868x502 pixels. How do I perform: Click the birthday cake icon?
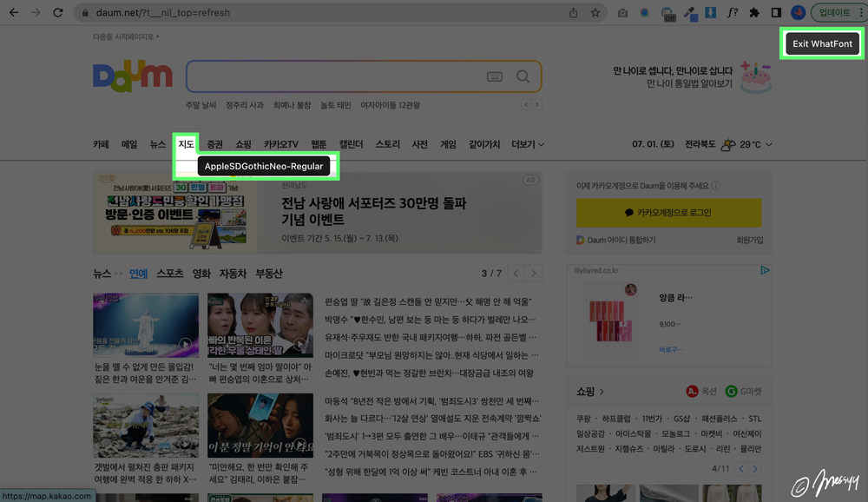pyautogui.click(x=756, y=77)
